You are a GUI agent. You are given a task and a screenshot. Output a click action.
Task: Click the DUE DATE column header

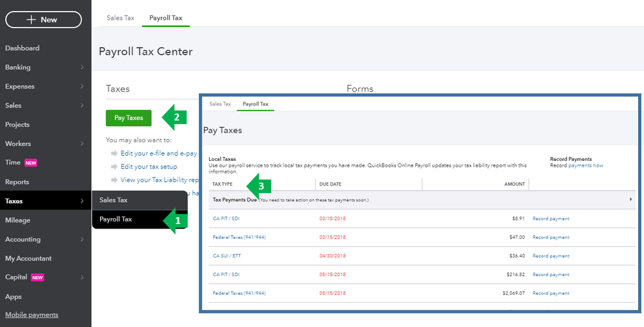331,184
